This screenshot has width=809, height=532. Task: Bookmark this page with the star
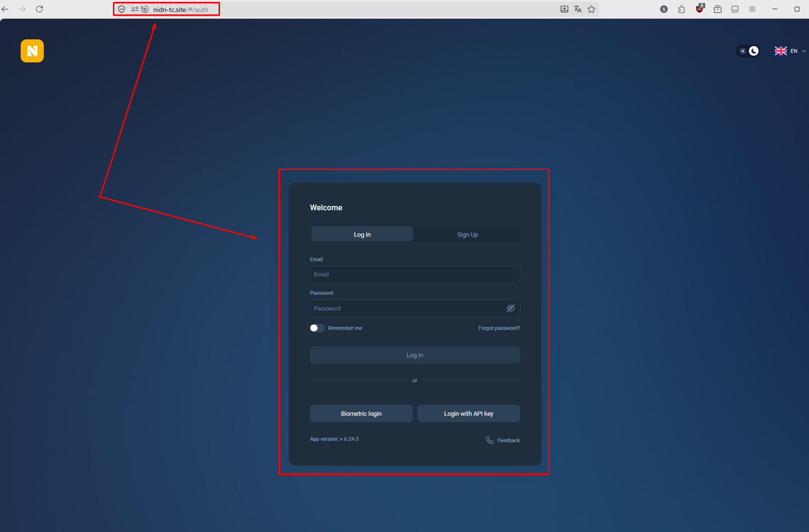coord(591,9)
